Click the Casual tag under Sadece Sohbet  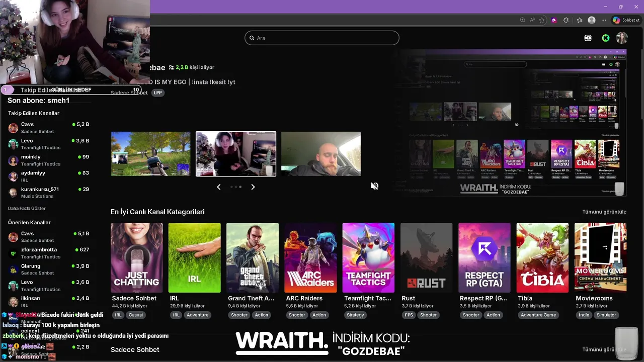point(136,315)
